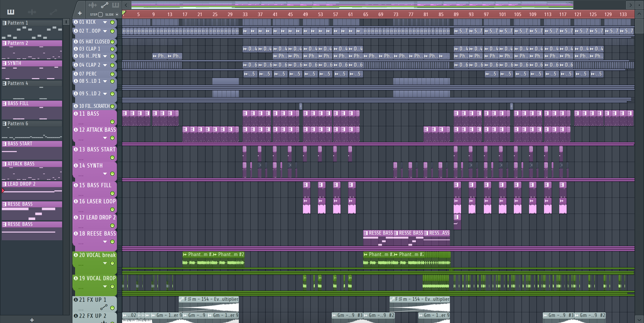
Task: Switch picker to automation clips tab
Action: (x=53, y=12)
